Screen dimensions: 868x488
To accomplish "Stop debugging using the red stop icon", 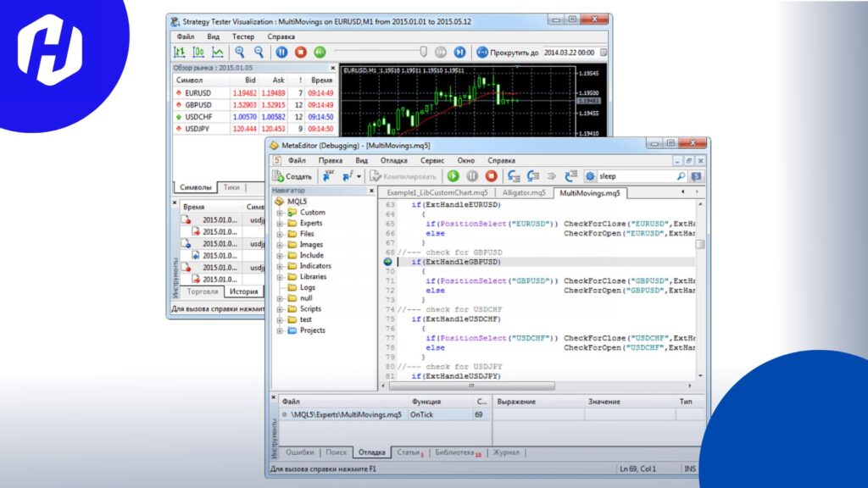I will 489,176.
